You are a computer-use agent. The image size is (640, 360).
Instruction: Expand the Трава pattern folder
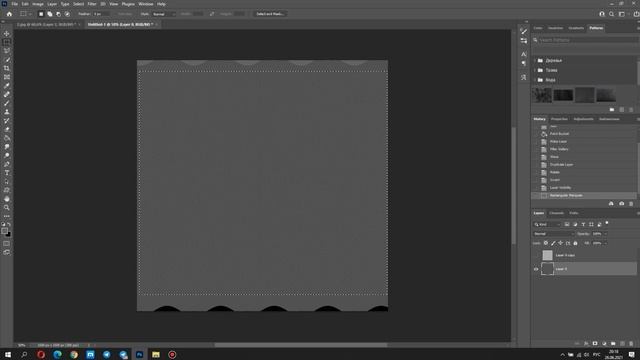tap(535, 70)
